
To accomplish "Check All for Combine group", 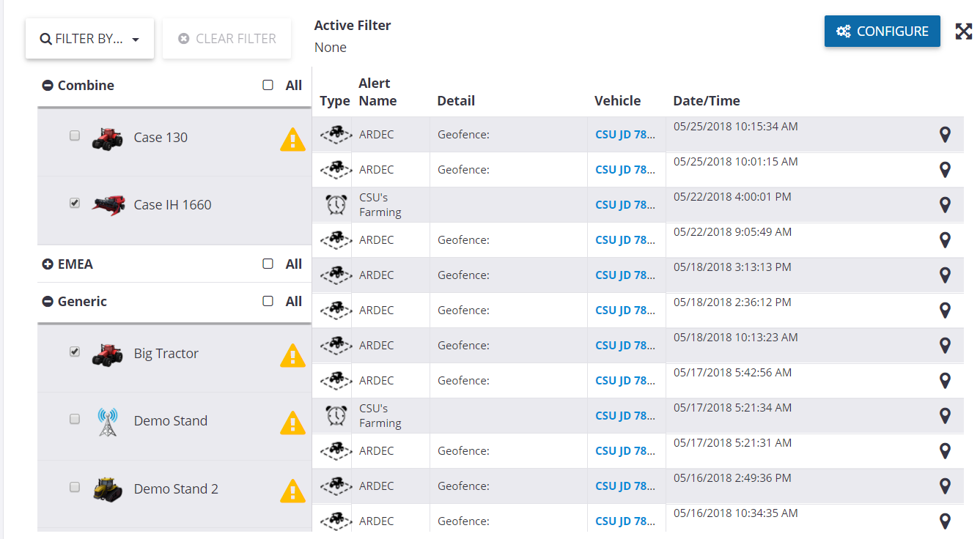I will [268, 85].
